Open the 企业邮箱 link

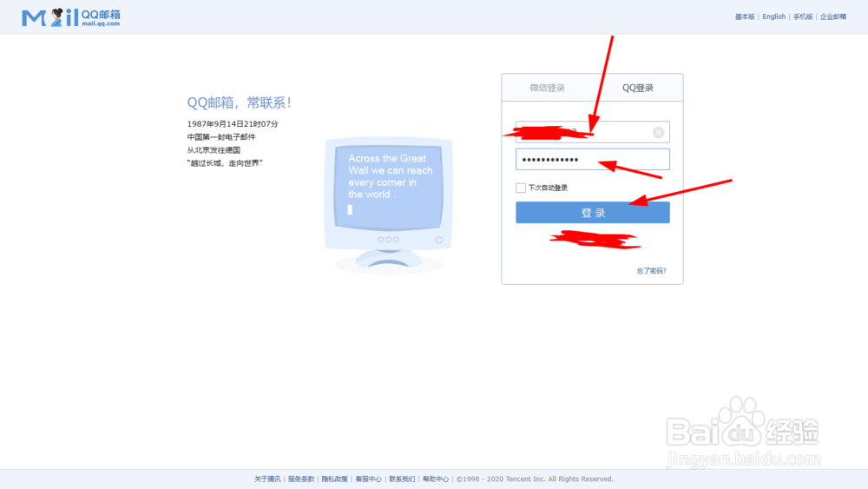tap(833, 17)
